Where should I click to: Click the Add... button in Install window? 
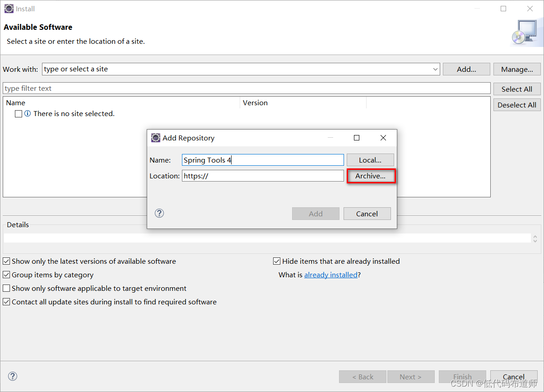click(x=466, y=69)
